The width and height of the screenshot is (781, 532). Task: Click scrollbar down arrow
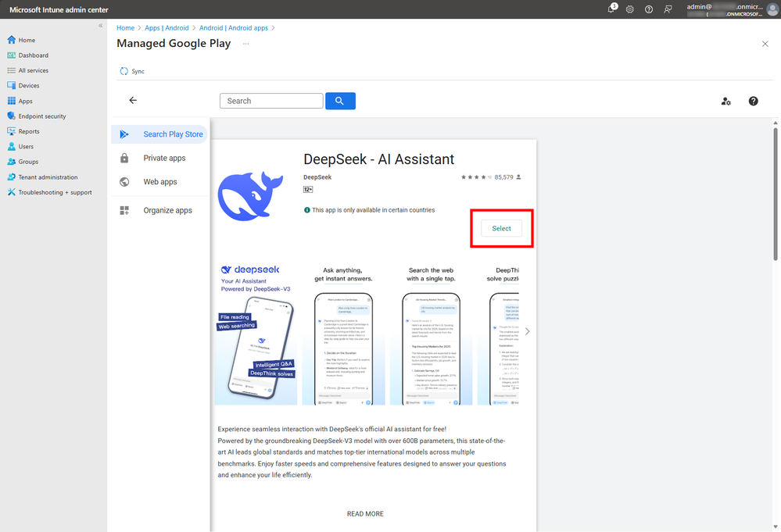(x=776, y=527)
